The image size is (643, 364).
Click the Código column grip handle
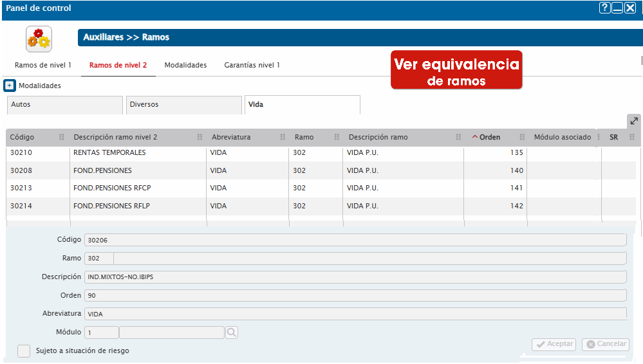click(x=62, y=137)
